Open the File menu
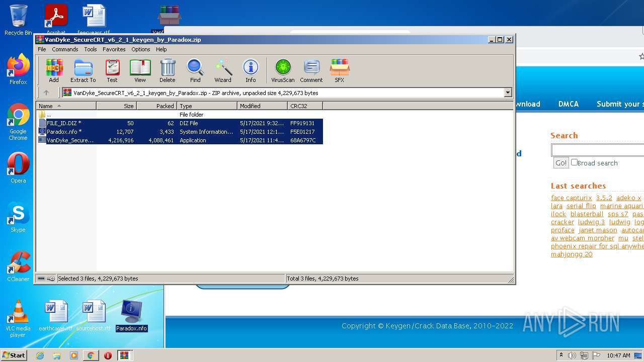Screen dimensions: 644x362 [42, 49]
